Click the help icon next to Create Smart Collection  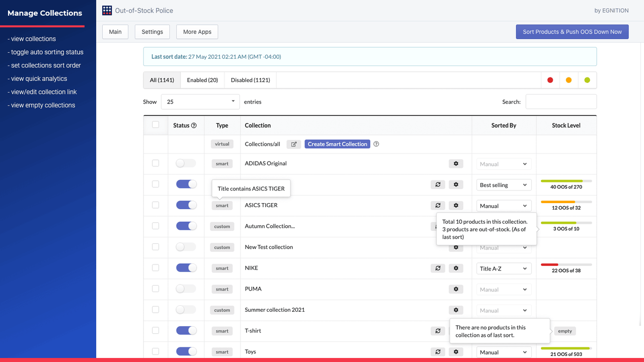(376, 144)
